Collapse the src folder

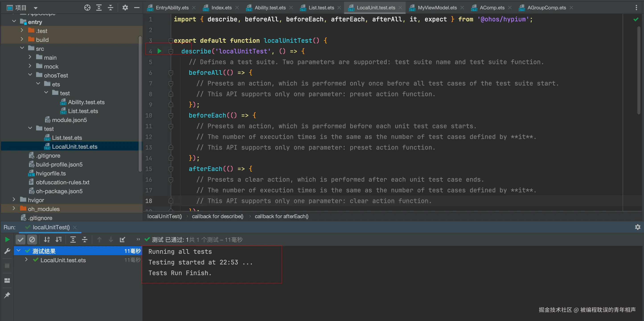[22, 48]
